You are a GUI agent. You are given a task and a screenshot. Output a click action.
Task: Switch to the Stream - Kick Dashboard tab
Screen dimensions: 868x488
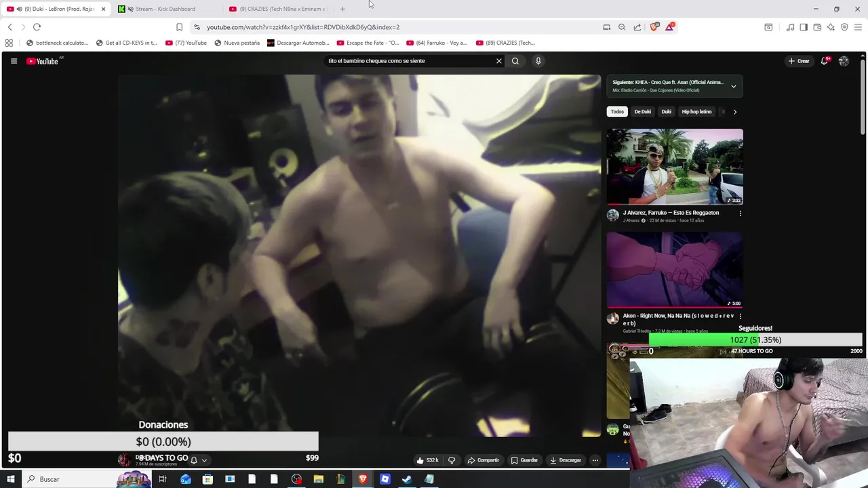click(165, 9)
